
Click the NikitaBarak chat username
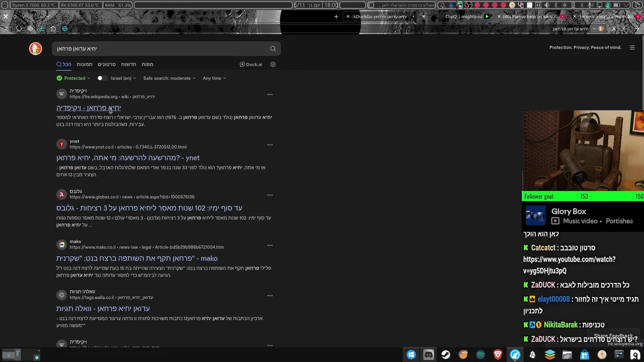560,325
